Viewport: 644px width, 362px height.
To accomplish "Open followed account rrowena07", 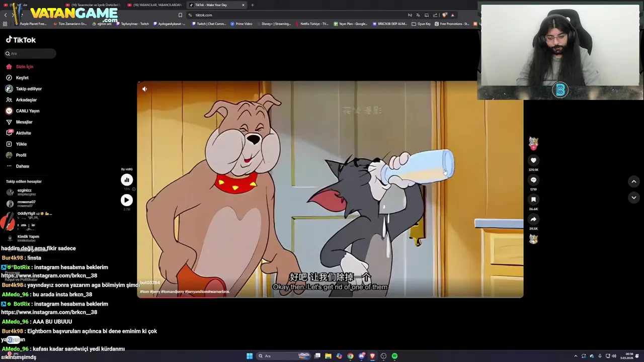I will pyautogui.click(x=21, y=204).
